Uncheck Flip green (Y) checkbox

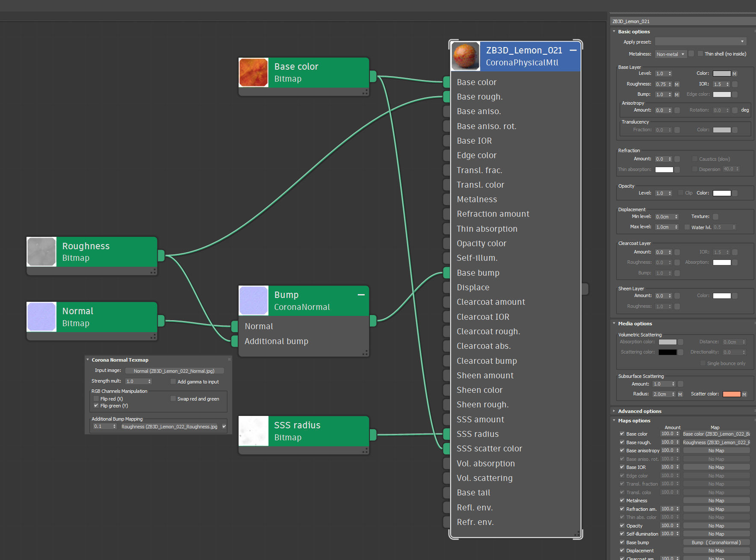point(96,406)
